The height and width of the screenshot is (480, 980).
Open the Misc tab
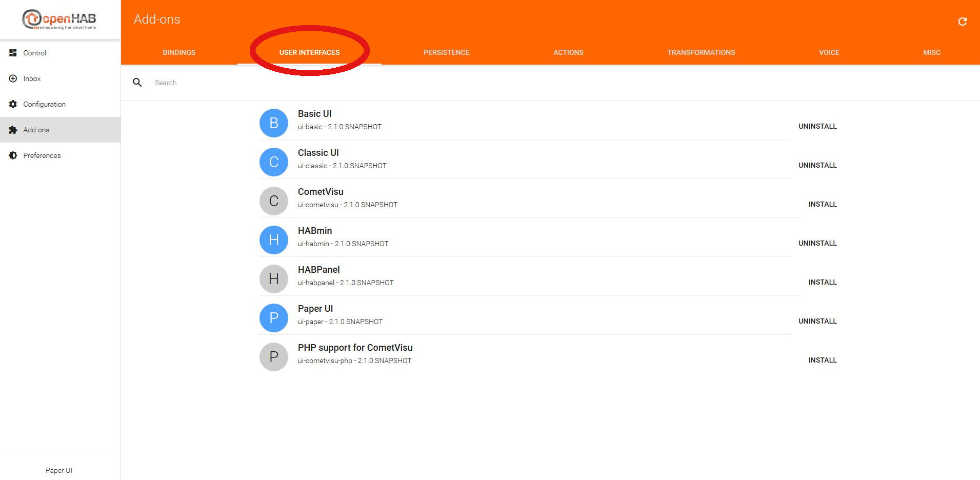pyautogui.click(x=932, y=52)
